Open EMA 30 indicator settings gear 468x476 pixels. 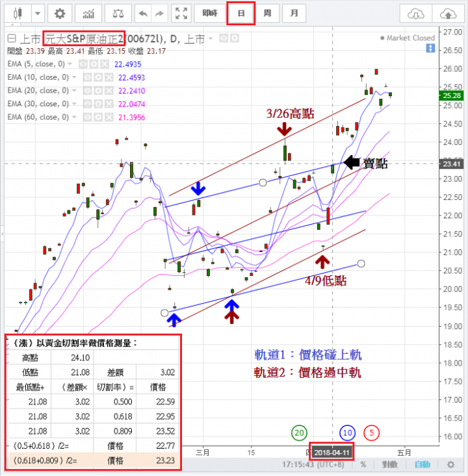98,104
